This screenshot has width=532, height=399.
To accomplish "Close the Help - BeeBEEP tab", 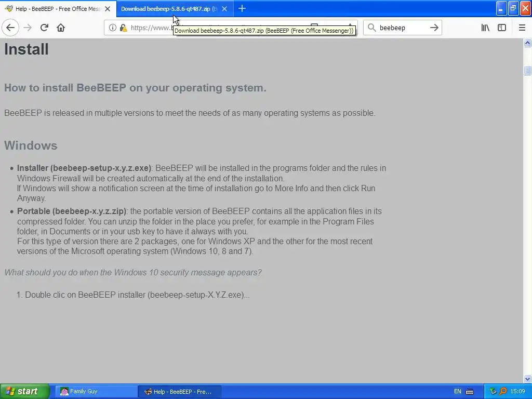I will (x=108, y=9).
